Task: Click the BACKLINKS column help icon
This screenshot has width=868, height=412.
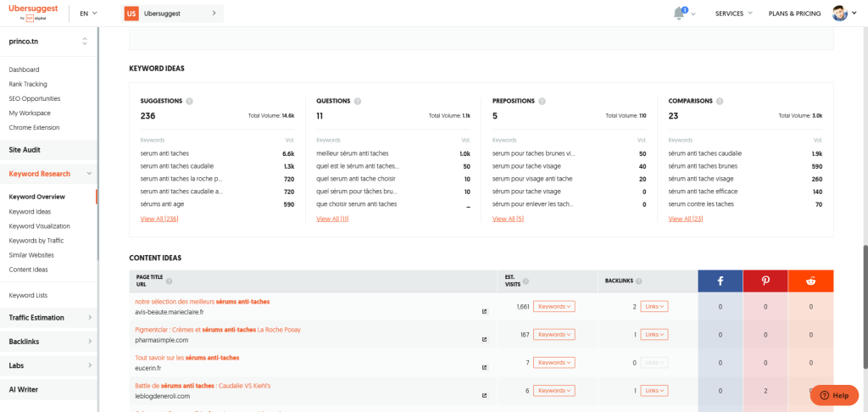Action: 638,281
